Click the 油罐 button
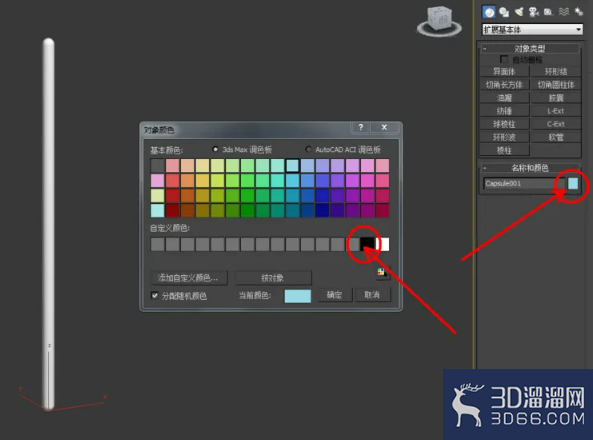This screenshot has width=593, height=440. pos(504,98)
